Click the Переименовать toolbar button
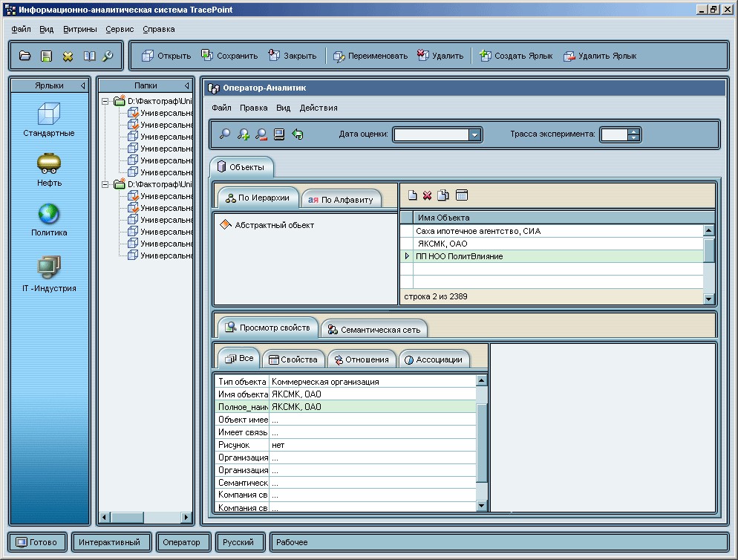The height and width of the screenshot is (560, 738). point(370,56)
